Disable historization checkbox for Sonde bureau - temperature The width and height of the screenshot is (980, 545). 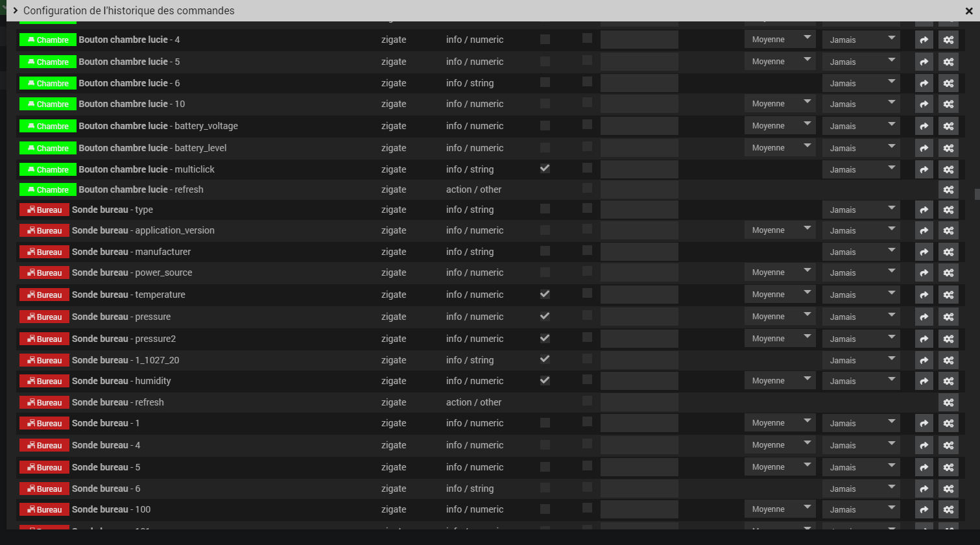tap(545, 294)
